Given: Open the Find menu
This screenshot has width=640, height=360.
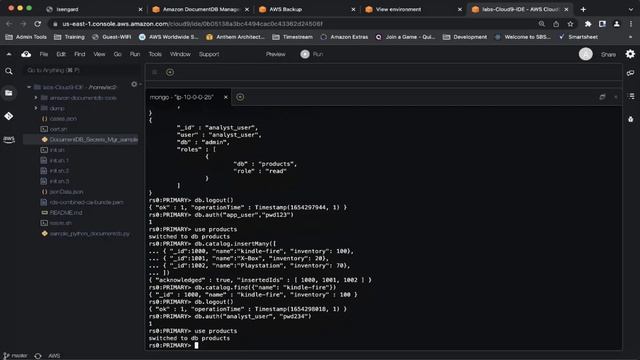Looking at the screenshot, I should (x=80, y=54).
